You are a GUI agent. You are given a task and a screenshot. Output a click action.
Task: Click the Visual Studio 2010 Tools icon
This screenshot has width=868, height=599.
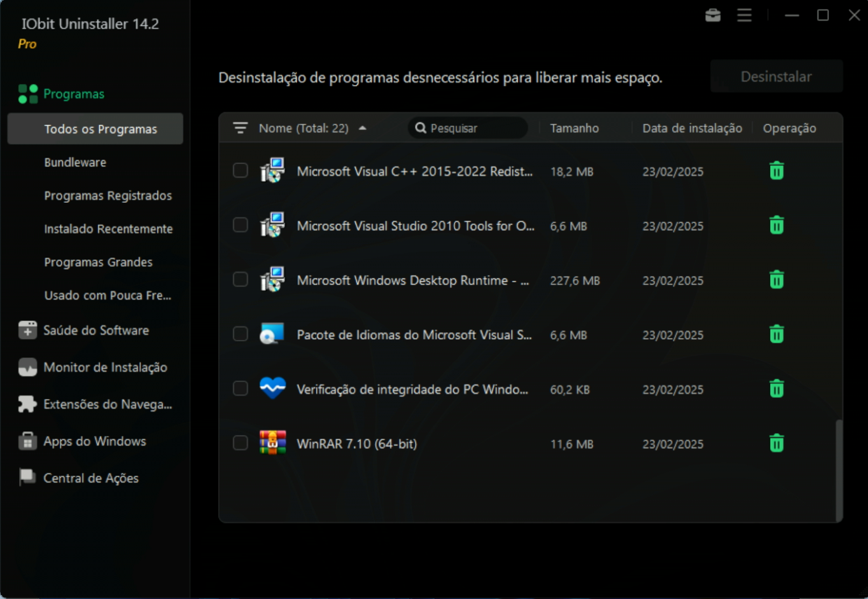pos(272,224)
